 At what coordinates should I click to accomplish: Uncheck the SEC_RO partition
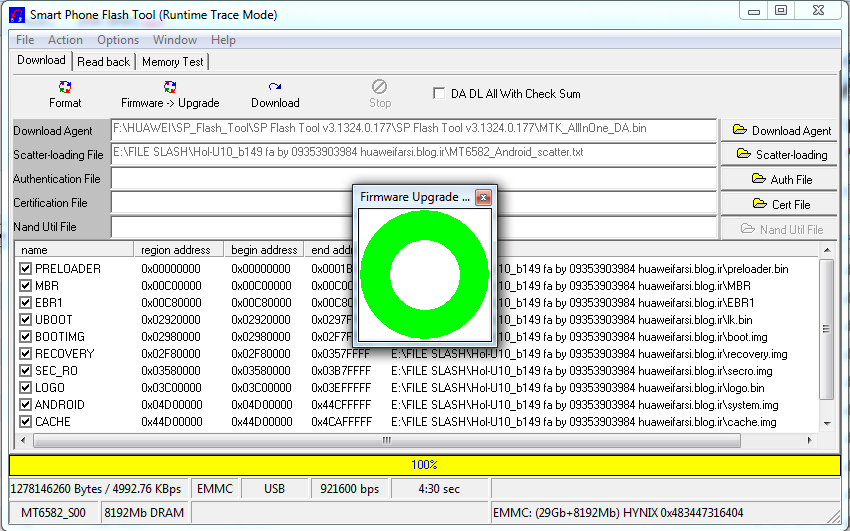(25, 371)
